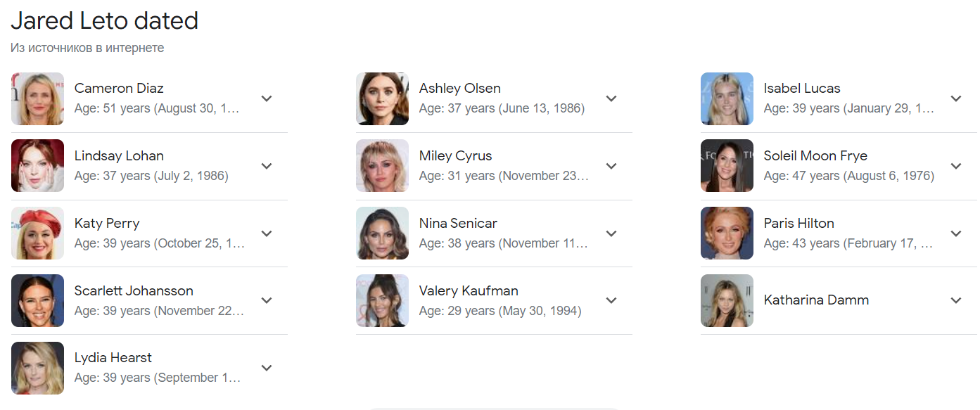
Task: Expand the Katharina Damm chevron
Action: point(956,300)
